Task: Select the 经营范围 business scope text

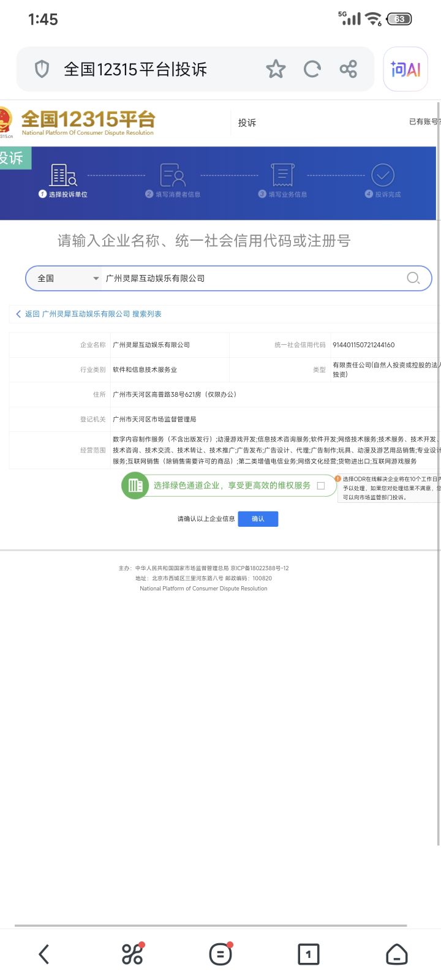Action: pyautogui.click(x=276, y=450)
